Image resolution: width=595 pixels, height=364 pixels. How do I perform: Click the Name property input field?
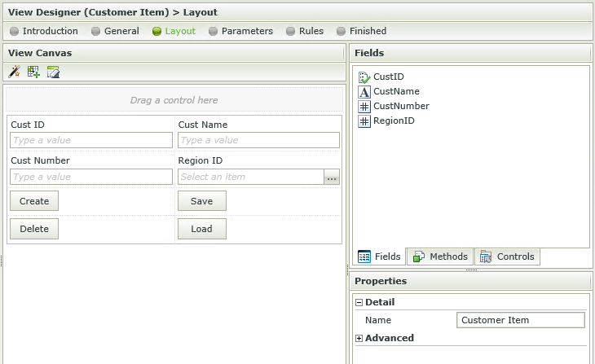[521, 320]
